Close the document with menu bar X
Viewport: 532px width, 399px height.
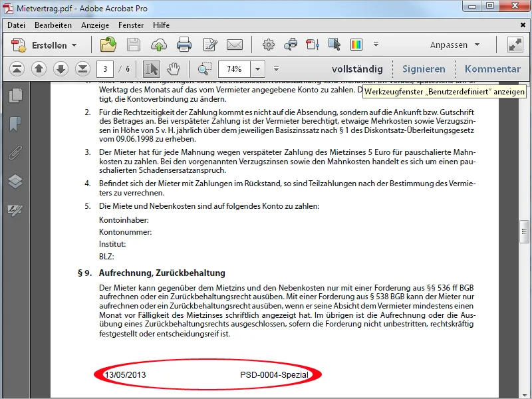(x=523, y=25)
